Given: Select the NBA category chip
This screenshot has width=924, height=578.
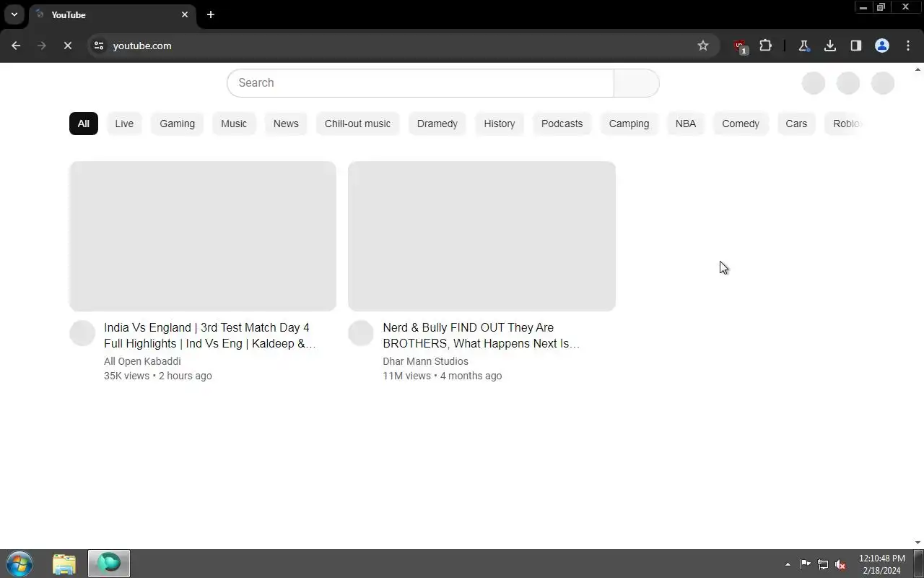Looking at the screenshot, I should 686,124.
